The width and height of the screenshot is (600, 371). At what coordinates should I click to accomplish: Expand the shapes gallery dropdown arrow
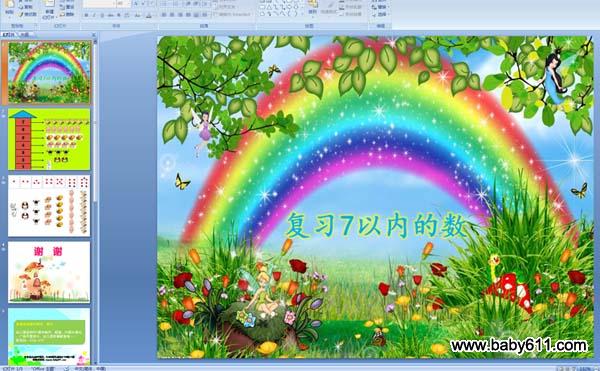coord(302,14)
